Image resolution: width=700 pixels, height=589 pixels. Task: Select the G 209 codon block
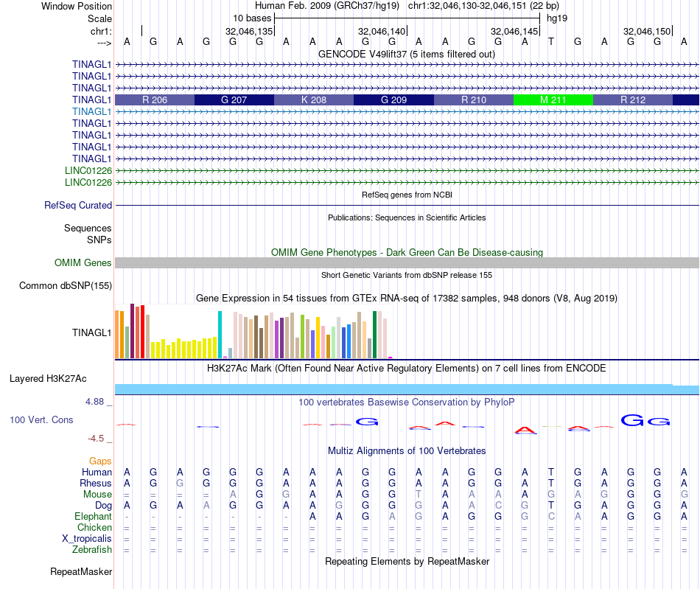[393, 100]
